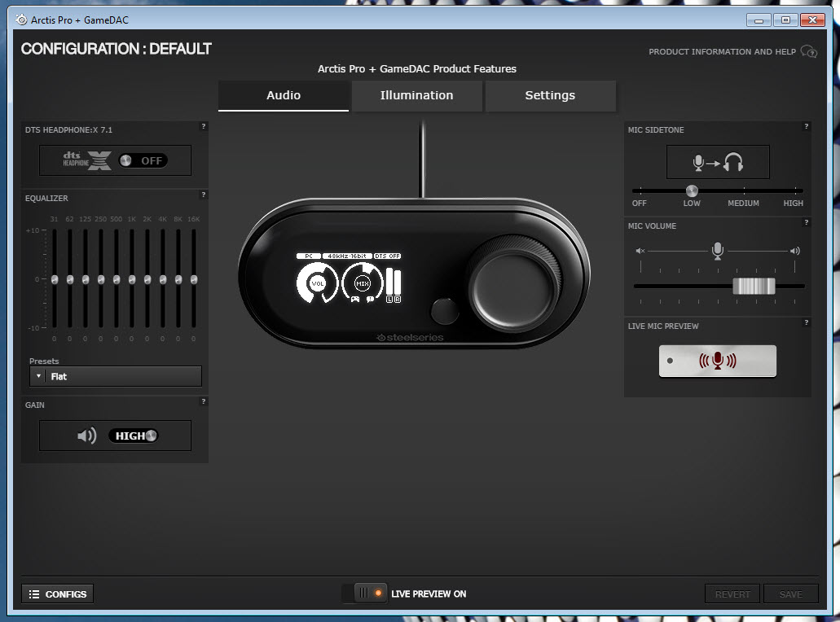This screenshot has height=622, width=840.
Task: Open the equalizer Presets dropdown showing Flat
Action: [x=116, y=376]
